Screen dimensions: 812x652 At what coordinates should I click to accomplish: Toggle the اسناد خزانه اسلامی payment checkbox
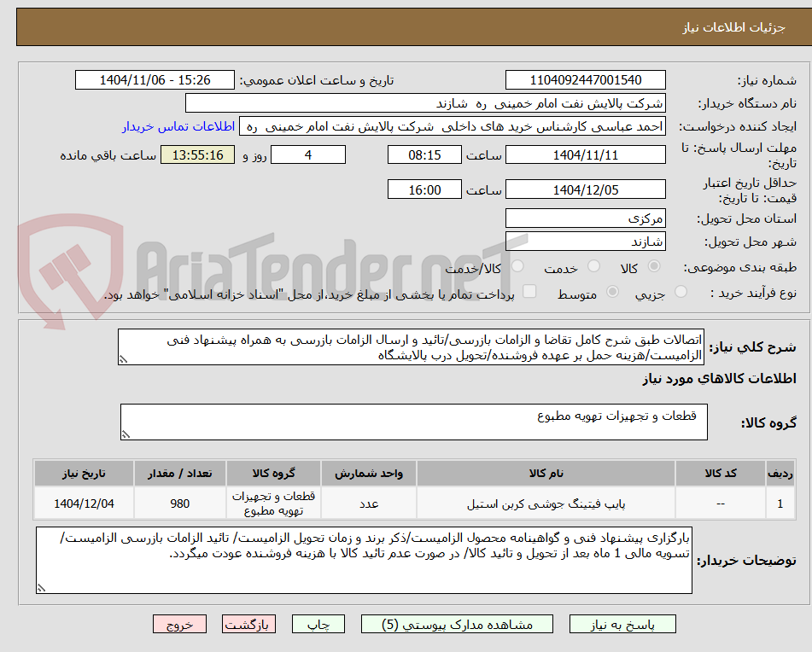(529, 292)
